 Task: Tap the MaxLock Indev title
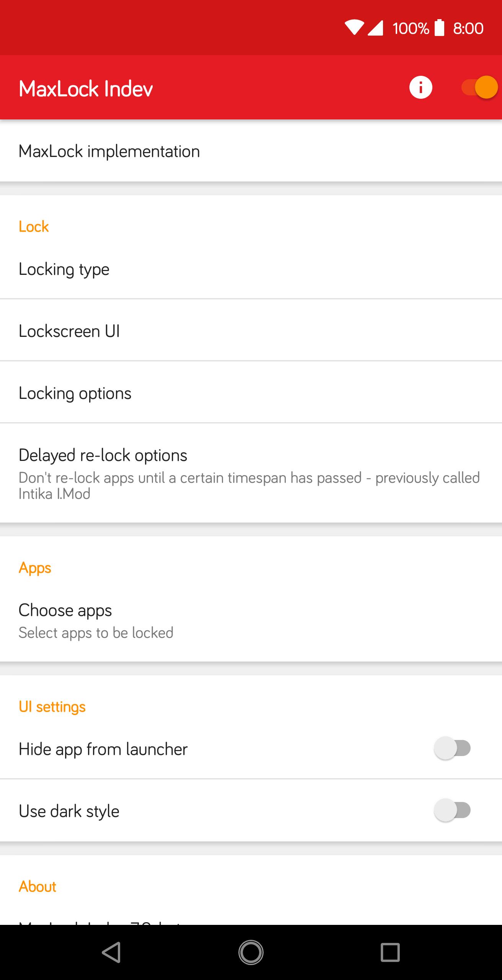86,89
